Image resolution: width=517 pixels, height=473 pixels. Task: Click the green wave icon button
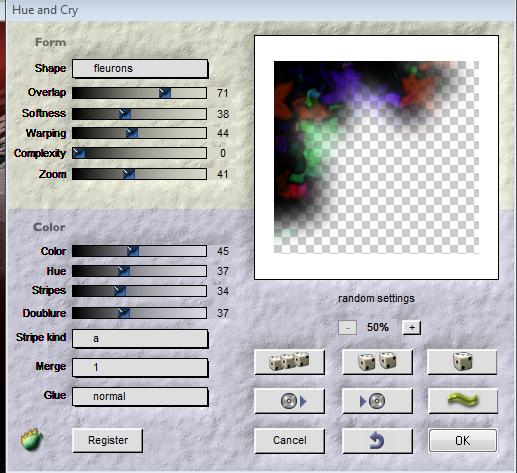tap(463, 401)
